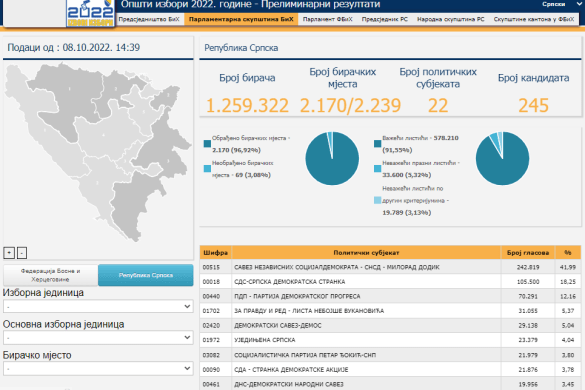This screenshot has width=585, height=390.
Task: Select row УЈЕДИЊЕНА СРПСКА
Action: [390, 340]
